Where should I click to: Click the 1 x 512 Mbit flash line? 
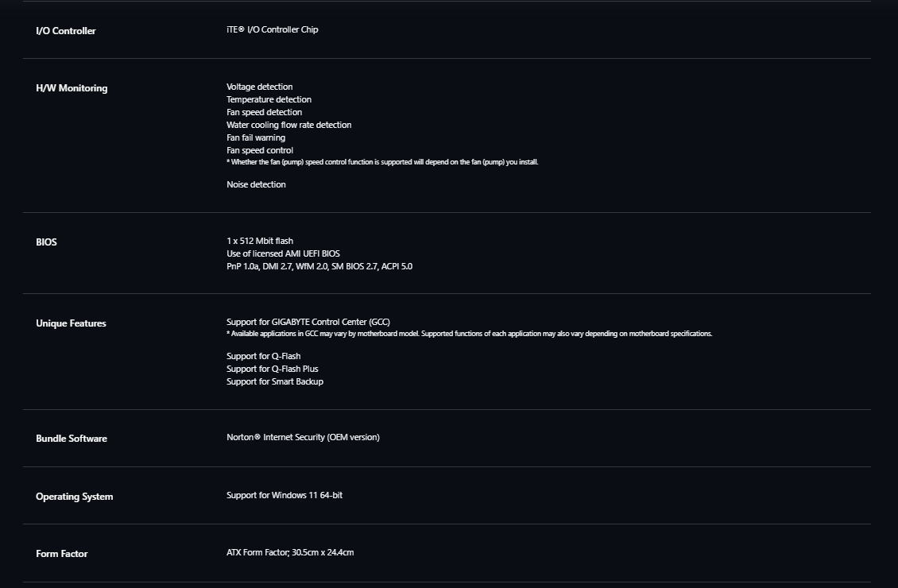[x=259, y=241]
